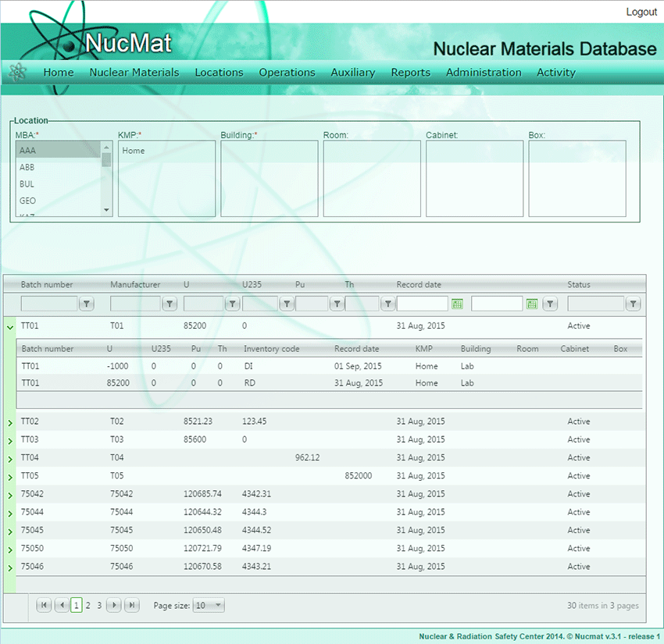664x644 pixels.
Task: Click the Batch number filter icon
Action: coord(87,304)
